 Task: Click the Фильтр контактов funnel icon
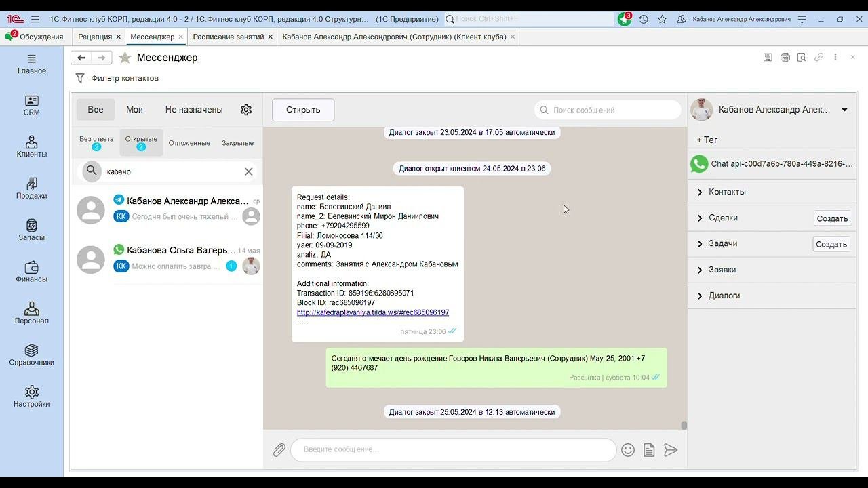click(80, 79)
